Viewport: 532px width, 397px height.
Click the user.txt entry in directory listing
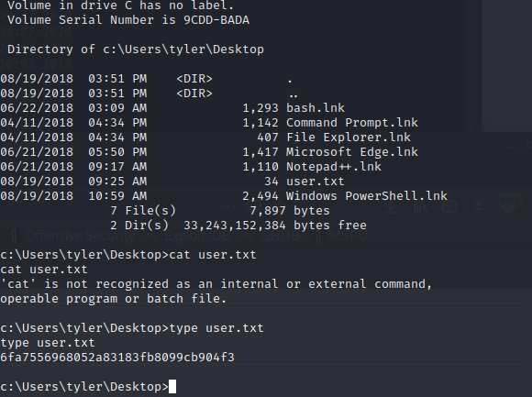point(316,182)
